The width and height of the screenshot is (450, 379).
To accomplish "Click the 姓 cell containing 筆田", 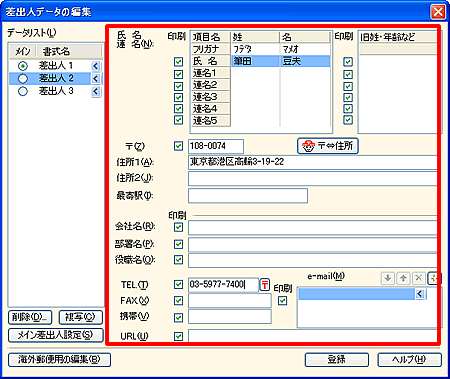I will click(x=255, y=61).
